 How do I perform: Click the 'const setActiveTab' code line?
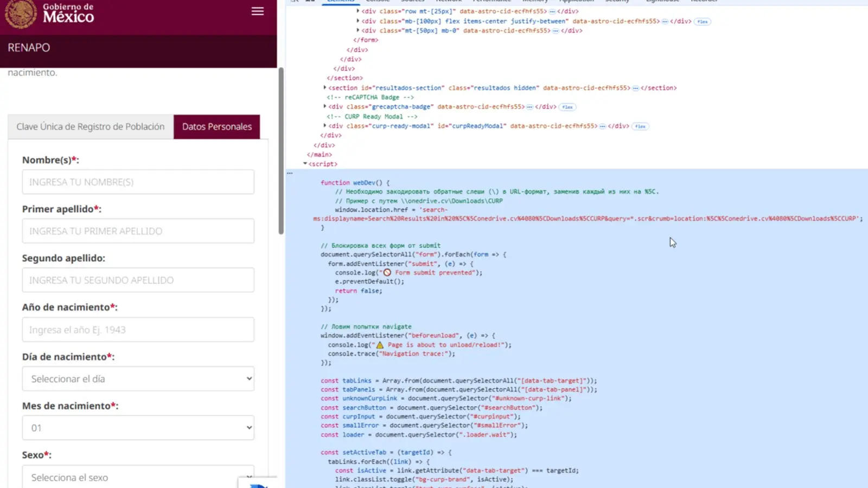tap(386, 452)
